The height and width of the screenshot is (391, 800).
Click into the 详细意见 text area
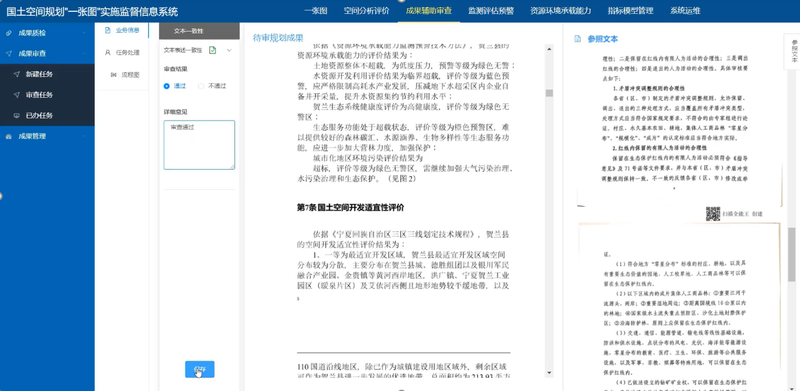(199, 145)
